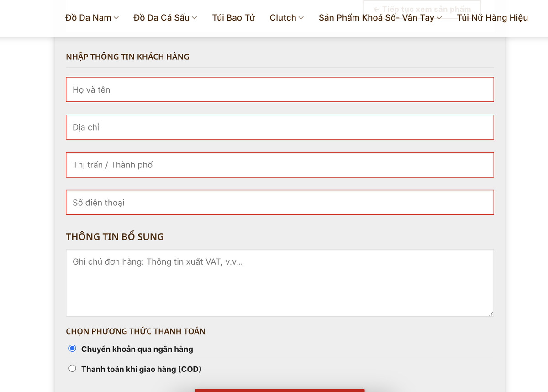The image size is (548, 392).
Task: Click the faded Tiếp tục xem sản phẩm button
Action: point(422,9)
